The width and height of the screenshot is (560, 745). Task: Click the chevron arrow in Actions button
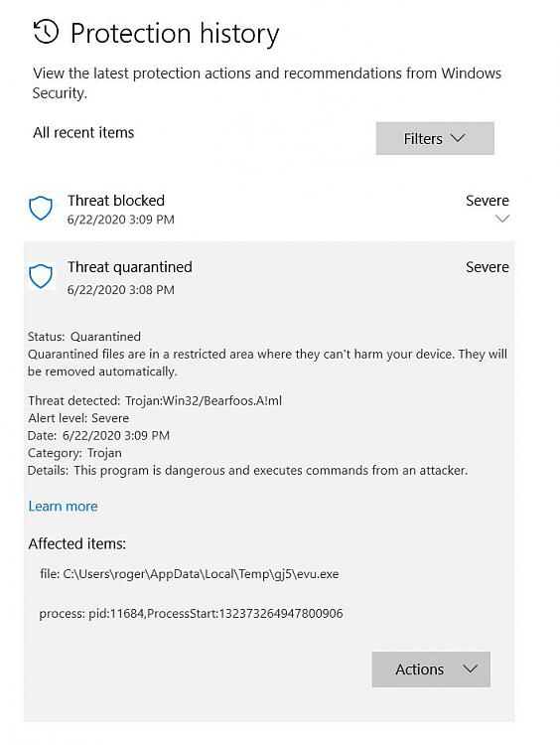click(470, 669)
